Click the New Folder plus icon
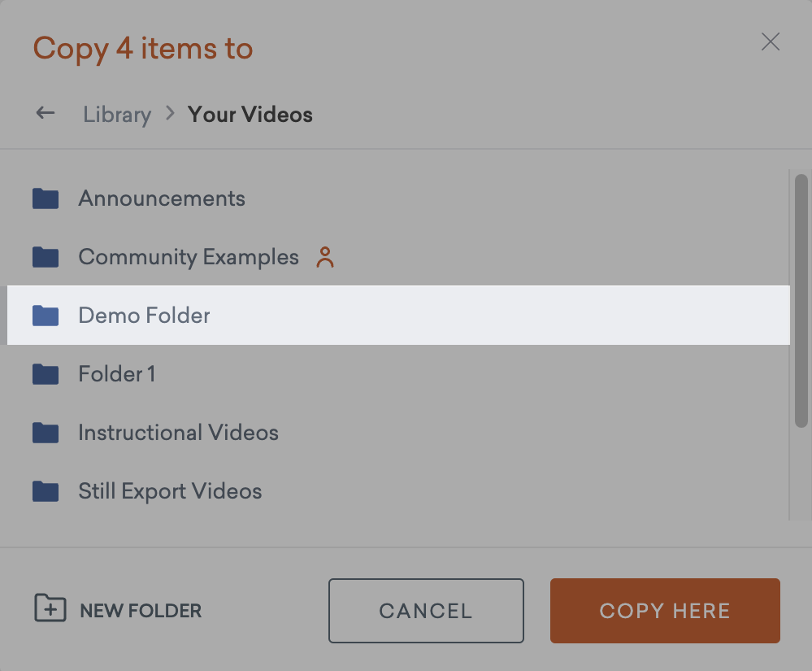The width and height of the screenshot is (812, 671). pos(50,608)
